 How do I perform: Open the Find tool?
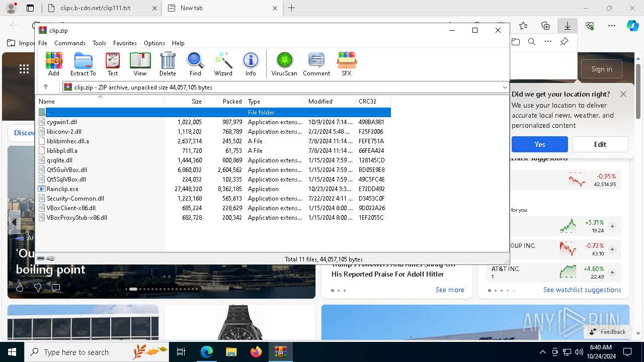click(x=195, y=64)
